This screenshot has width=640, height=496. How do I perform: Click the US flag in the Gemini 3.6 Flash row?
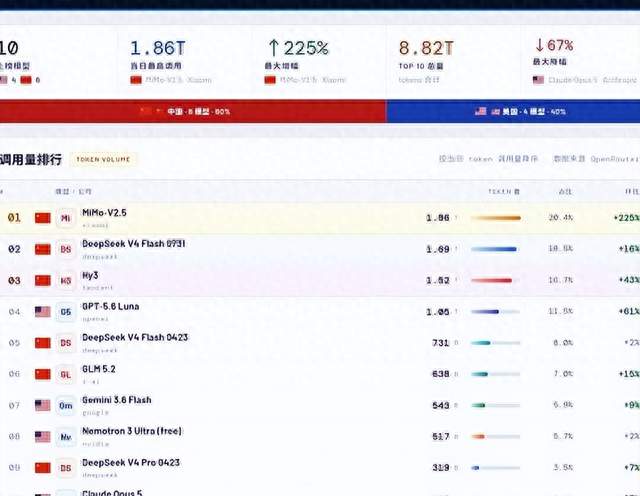(x=42, y=405)
